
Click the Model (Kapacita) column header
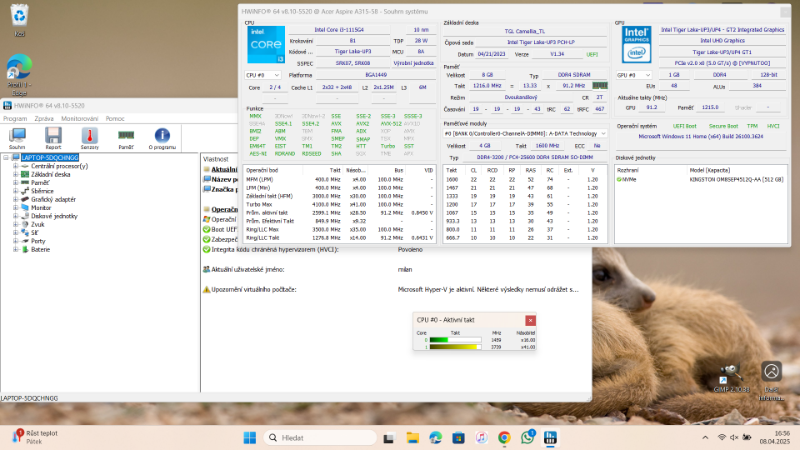pyautogui.click(x=710, y=170)
